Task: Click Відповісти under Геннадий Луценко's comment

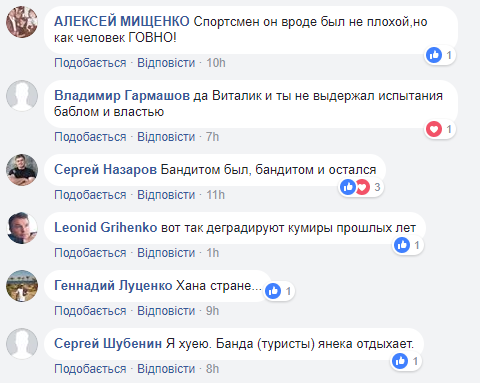Action: [166, 311]
